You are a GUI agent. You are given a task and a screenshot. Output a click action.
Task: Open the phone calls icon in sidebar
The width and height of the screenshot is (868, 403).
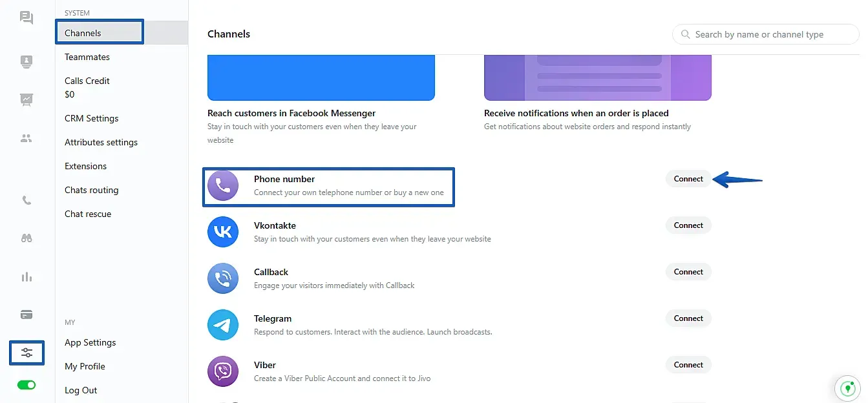tap(26, 200)
